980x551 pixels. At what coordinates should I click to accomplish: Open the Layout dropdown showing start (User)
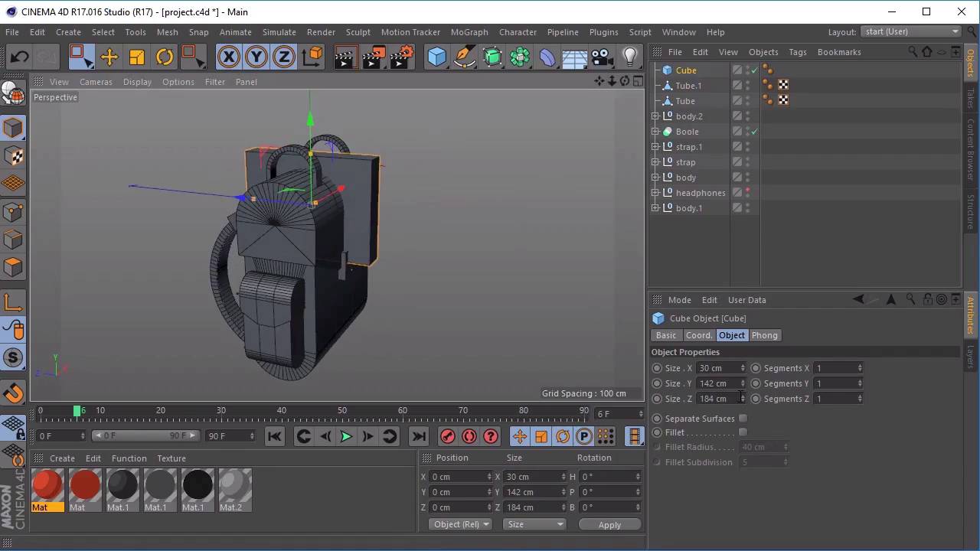click(x=911, y=31)
